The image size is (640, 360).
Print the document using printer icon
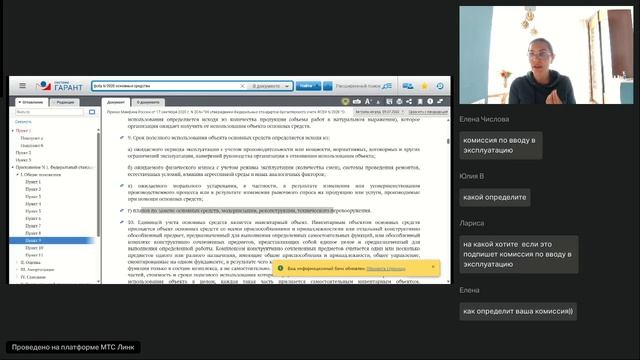click(399, 101)
